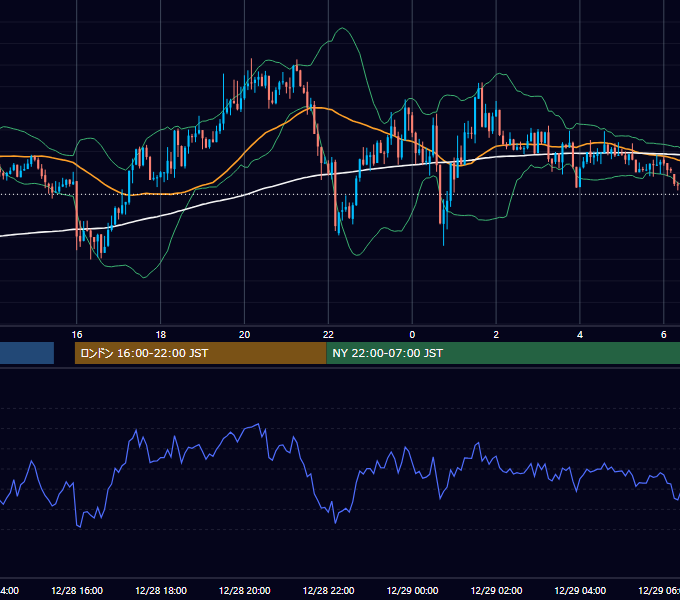This screenshot has width=680, height=600.
Task: Click the 12/29 00:00 date label
Action: click(x=412, y=590)
